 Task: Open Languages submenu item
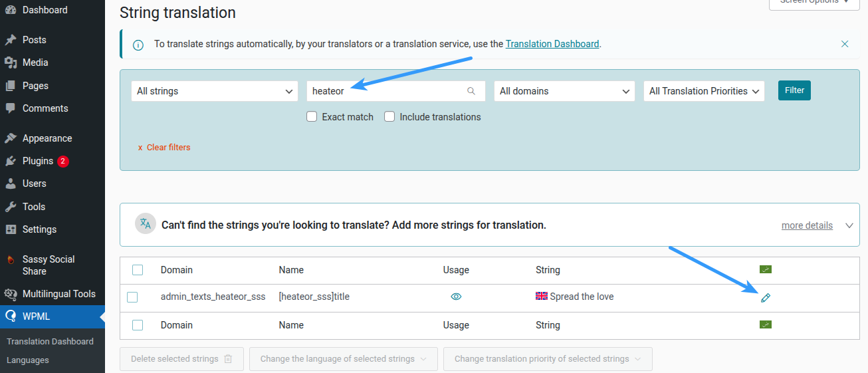point(28,360)
